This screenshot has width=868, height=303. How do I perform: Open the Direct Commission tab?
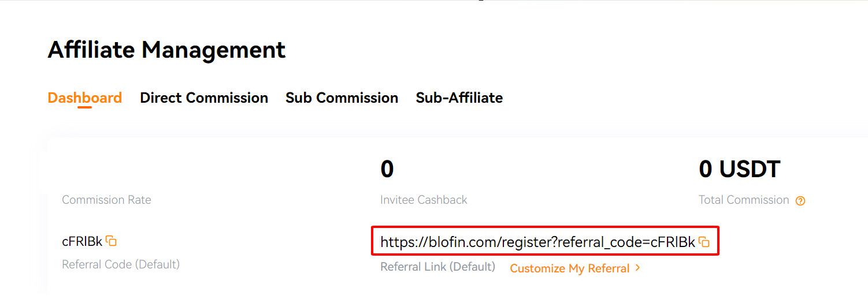point(204,98)
